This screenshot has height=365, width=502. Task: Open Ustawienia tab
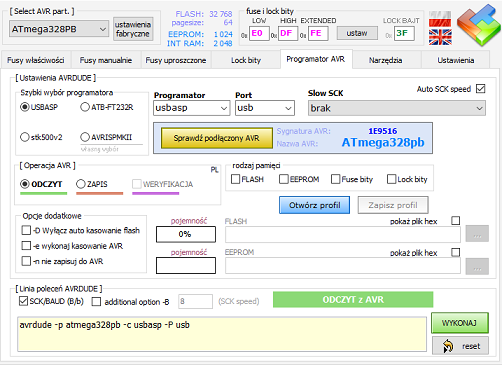pos(456,60)
